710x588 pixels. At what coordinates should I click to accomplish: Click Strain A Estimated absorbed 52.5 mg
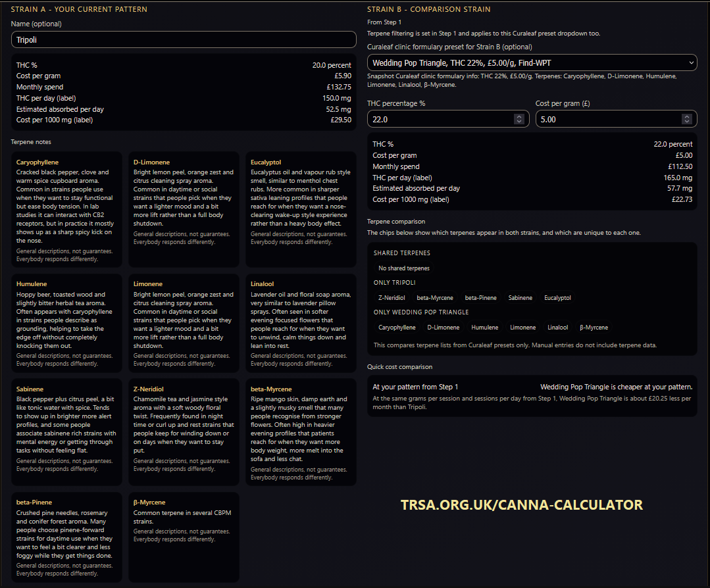click(x=338, y=110)
